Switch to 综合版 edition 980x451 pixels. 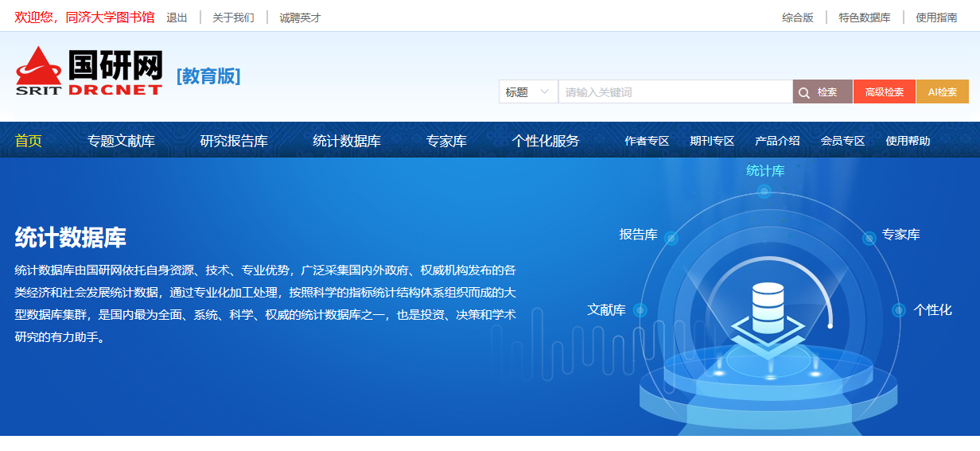(798, 17)
